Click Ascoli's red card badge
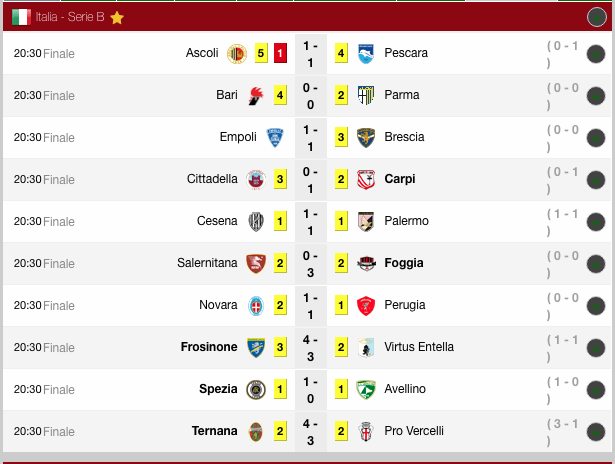This screenshot has height=464, width=615. pos(281,53)
